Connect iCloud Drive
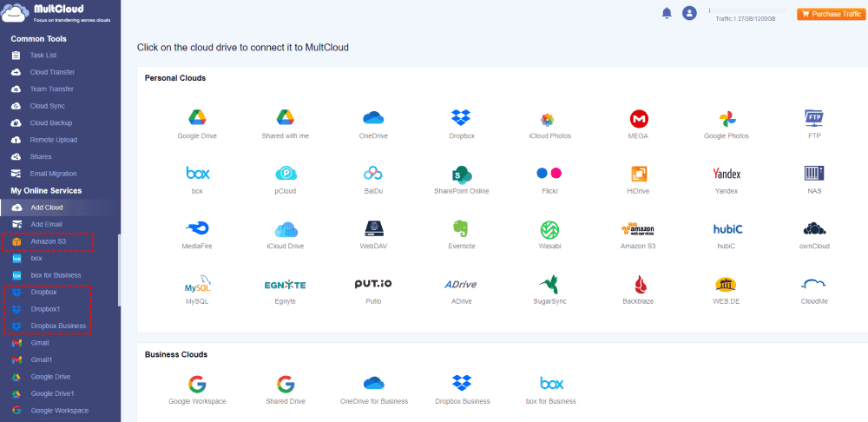Image resolution: width=868 pixels, height=422 pixels. coord(286,234)
